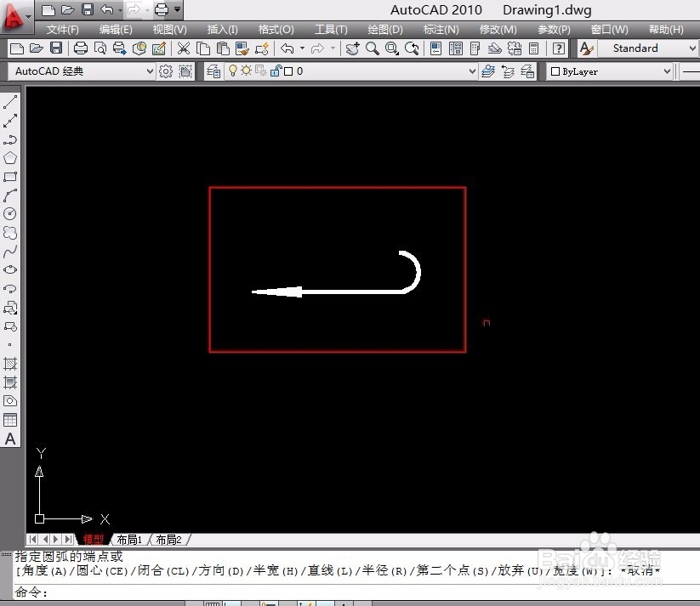The height and width of the screenshot is (606, 700).
Task: Click the Quick Access Open button
Action: coord(68,9)
